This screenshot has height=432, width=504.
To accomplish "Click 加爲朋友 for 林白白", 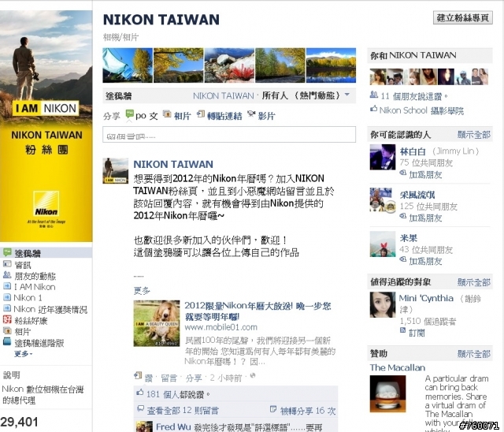I will point(425,175).
